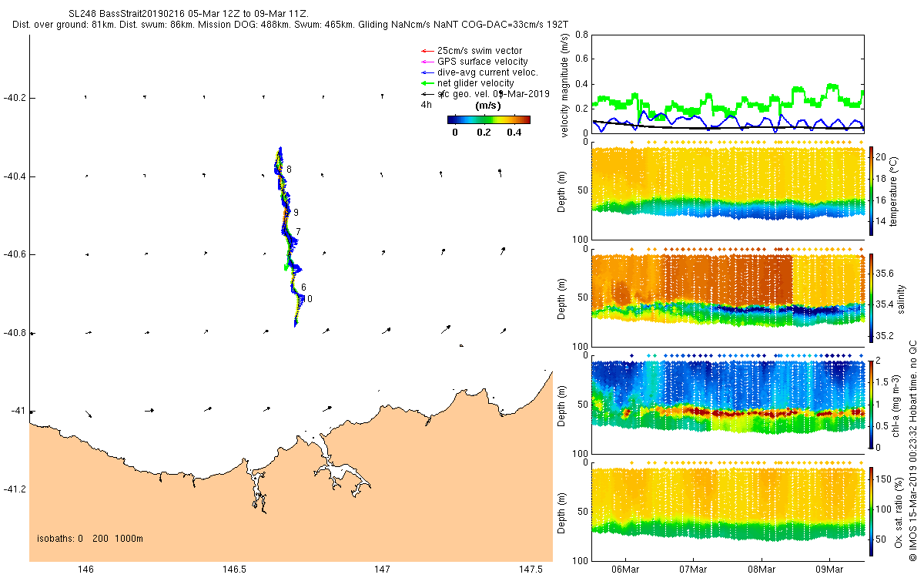Select the chl-a (mg m-3) colorbar
The image size is (924, 578).
click(871, 404)
